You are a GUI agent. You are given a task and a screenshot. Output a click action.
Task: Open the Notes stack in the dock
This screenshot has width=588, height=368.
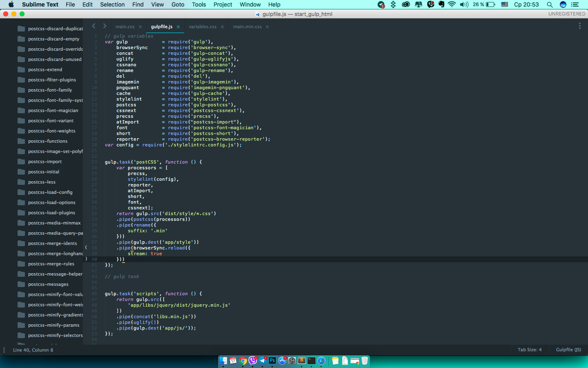coord(335,361)
